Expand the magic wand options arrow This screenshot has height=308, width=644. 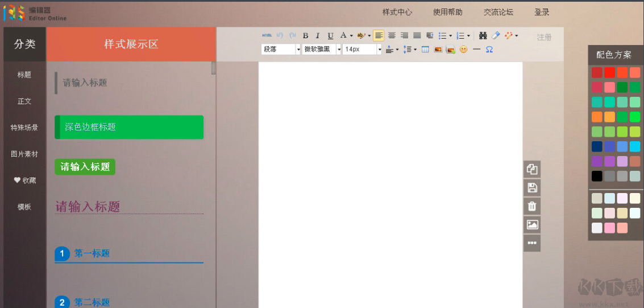coord(517,36)
